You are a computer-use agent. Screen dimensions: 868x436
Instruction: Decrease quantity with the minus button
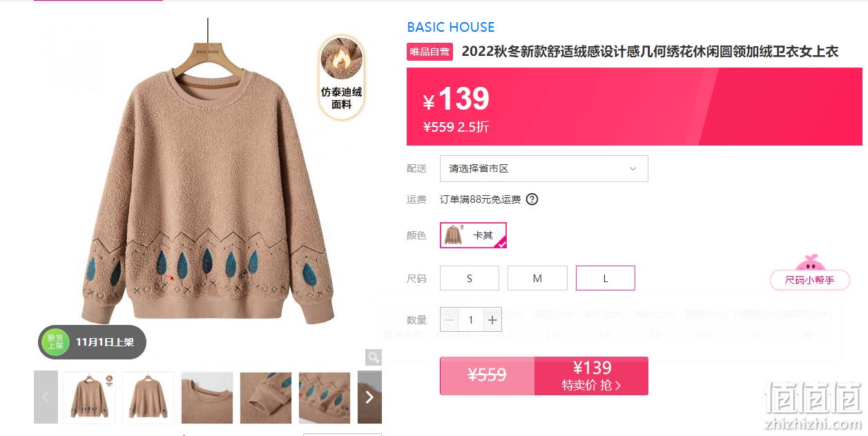450,320
